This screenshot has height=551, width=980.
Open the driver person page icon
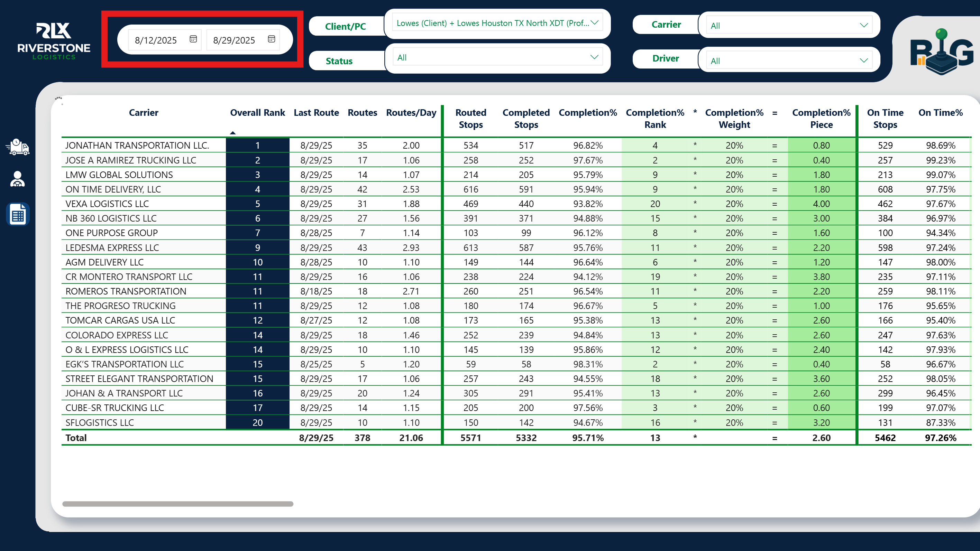(x=18, y=179)
